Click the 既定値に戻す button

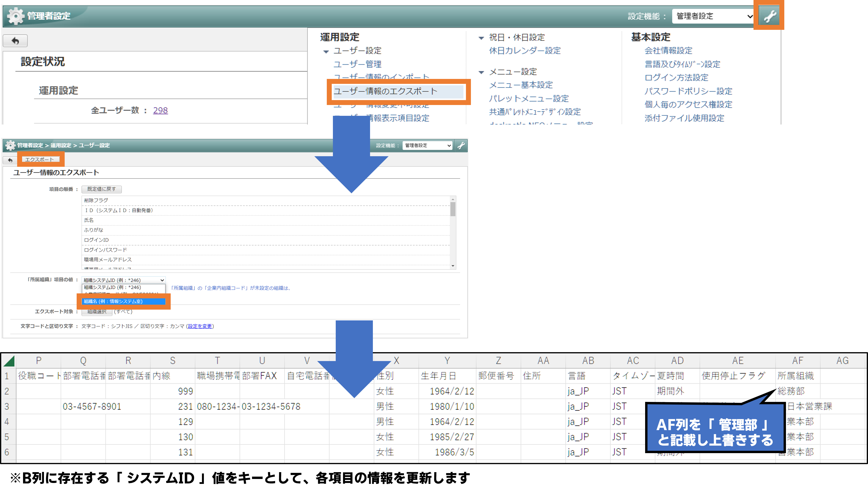point(102,189)
